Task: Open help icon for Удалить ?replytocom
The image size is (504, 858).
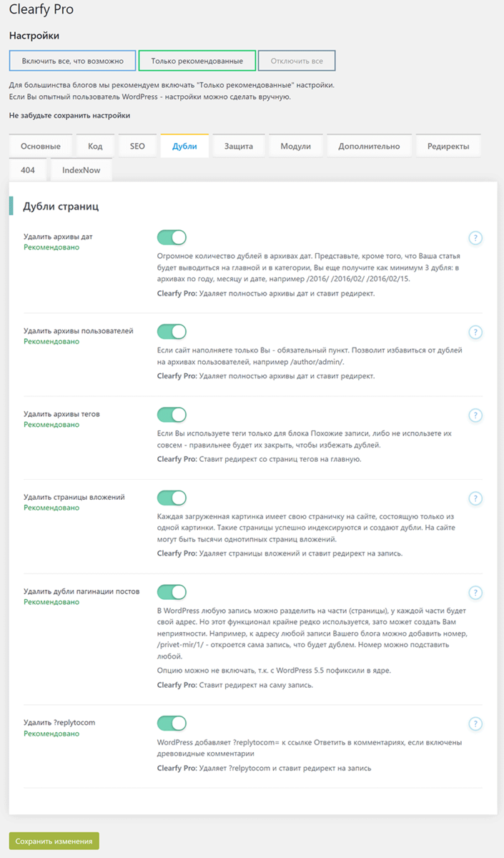Action: [x=475, y=724]
